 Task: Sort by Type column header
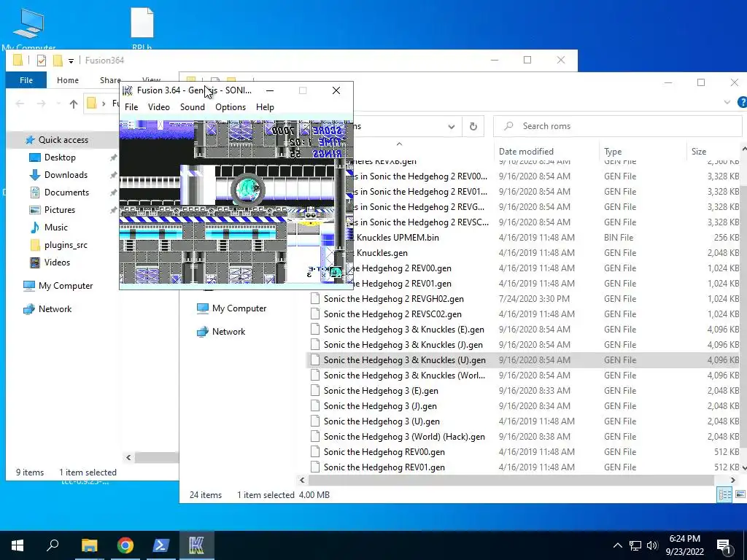point(613,152)
